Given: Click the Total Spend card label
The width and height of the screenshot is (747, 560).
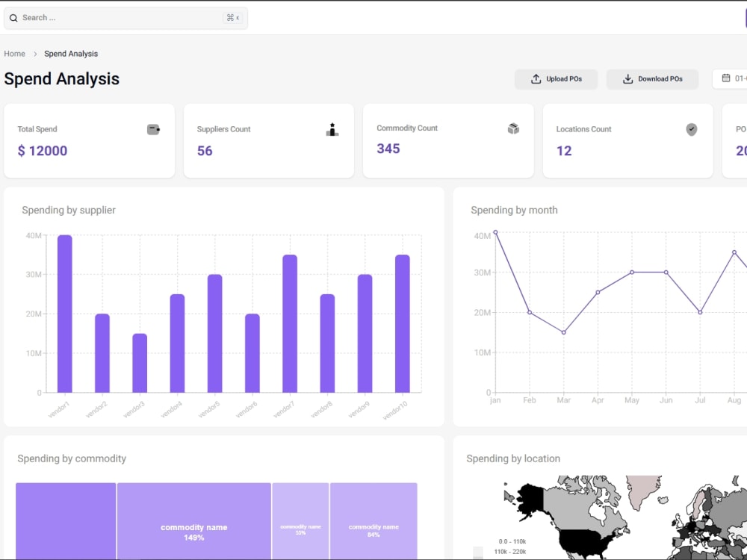Looking at the screenshot, I should [37, 129].
